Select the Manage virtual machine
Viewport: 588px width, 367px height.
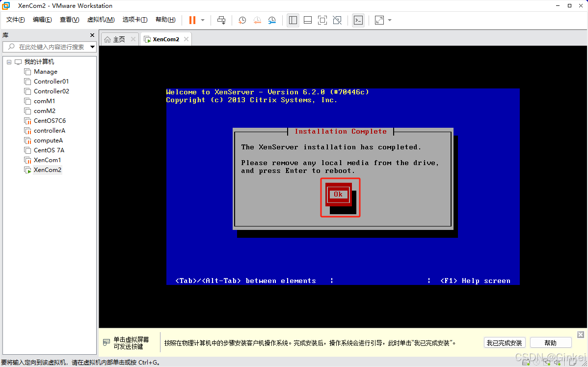[45, 72]
